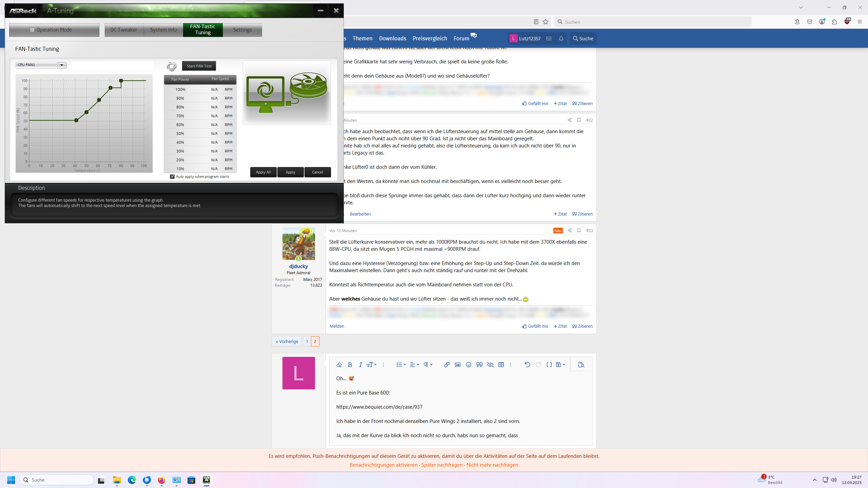
Task: Open the smiley emoji picker
Action: click(x=468, y=365)
